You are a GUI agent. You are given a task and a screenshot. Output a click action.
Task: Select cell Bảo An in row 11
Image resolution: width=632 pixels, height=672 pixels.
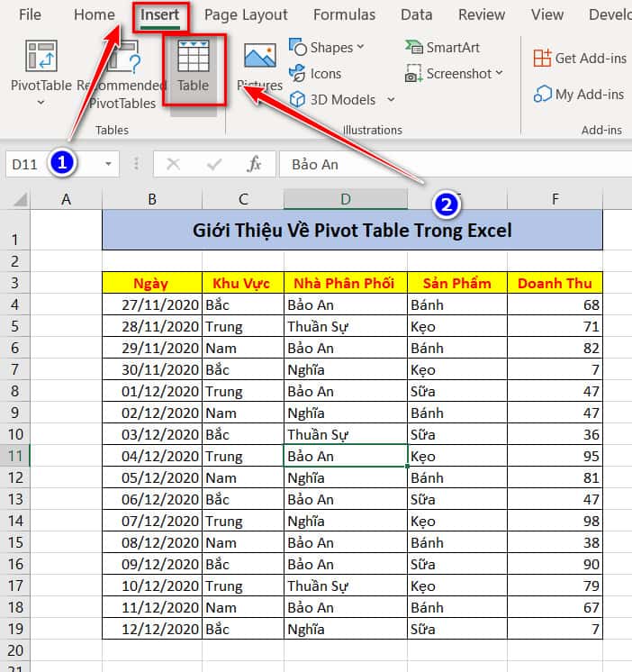(346, 456)
